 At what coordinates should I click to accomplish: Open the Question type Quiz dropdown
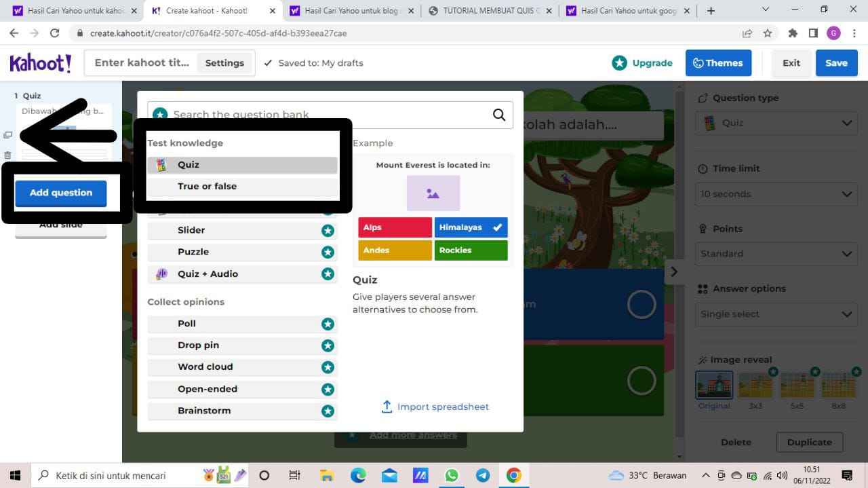(776, 123)
